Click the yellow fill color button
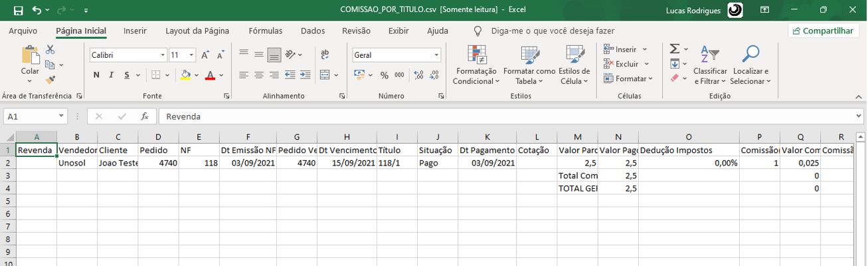Screen dimensions: 868x266 tap(186, 75)
